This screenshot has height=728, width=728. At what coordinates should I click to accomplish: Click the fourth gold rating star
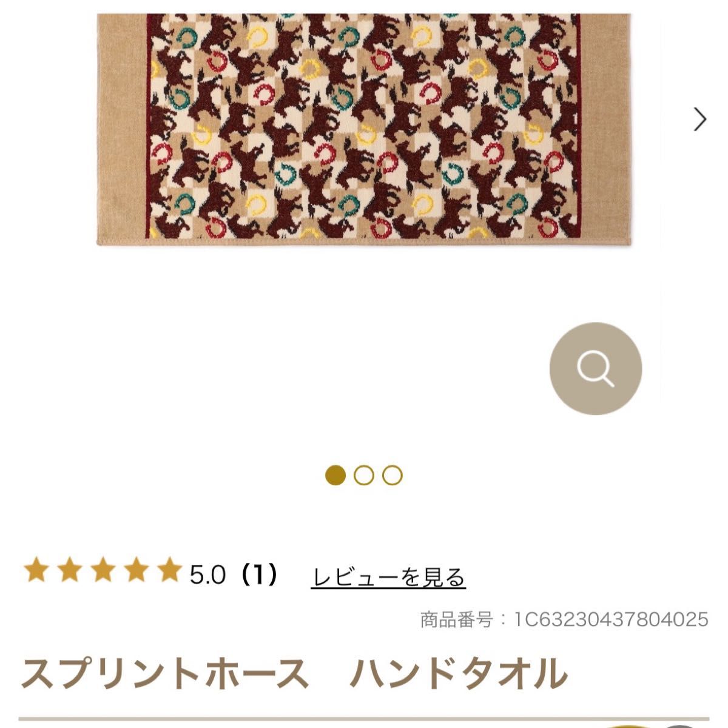136,571
